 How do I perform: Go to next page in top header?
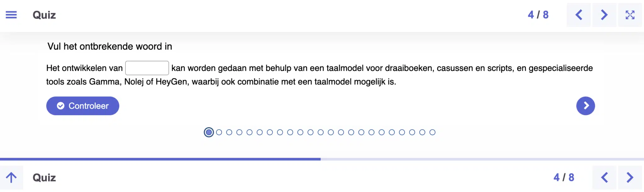pyautogui.click(x=604, y=15)
